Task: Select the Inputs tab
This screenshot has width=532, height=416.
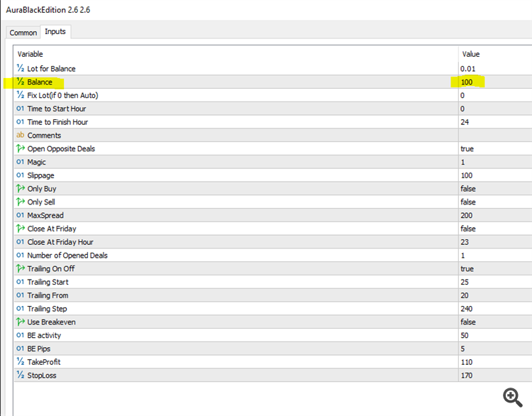Action: [x=55, y=32]
